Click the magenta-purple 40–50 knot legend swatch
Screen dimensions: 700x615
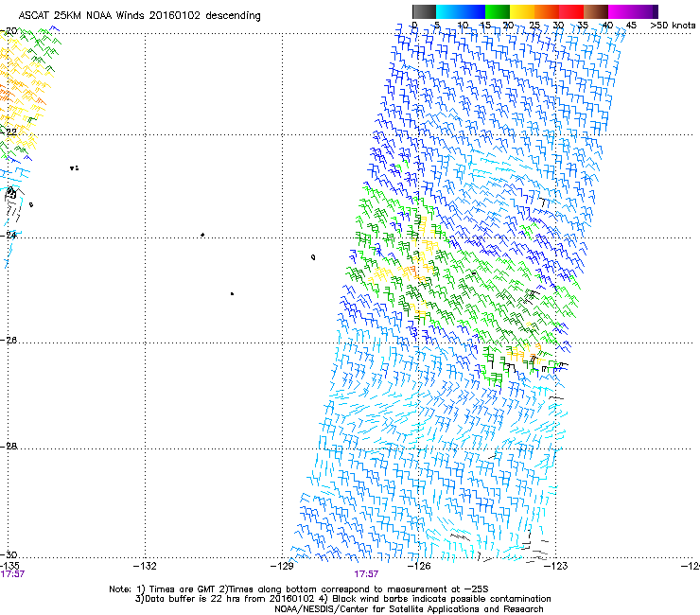pos(633,11)
